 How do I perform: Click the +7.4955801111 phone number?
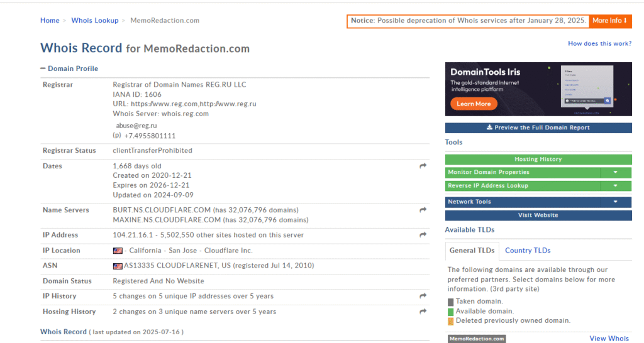point(150,136)
